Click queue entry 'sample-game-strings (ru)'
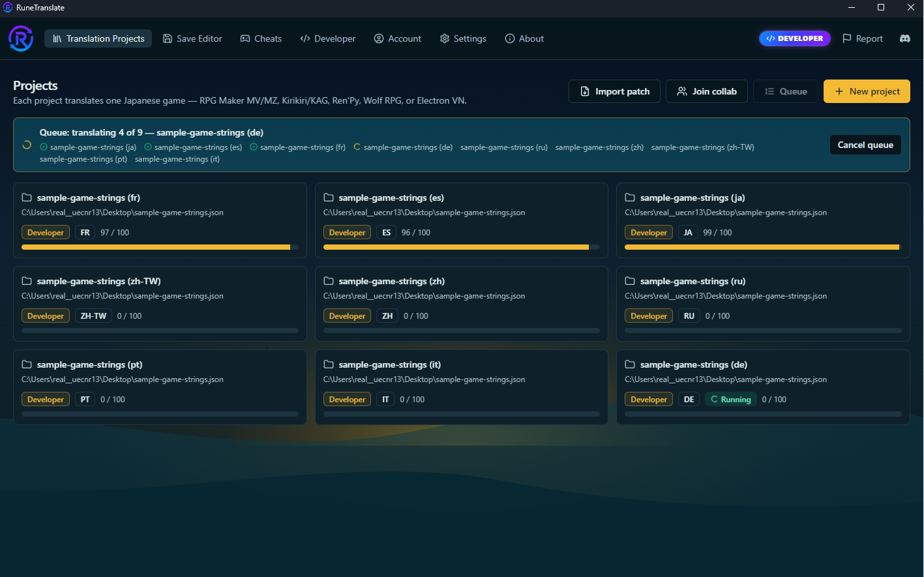Screen dimensions: 924x577 click(504, 147)
